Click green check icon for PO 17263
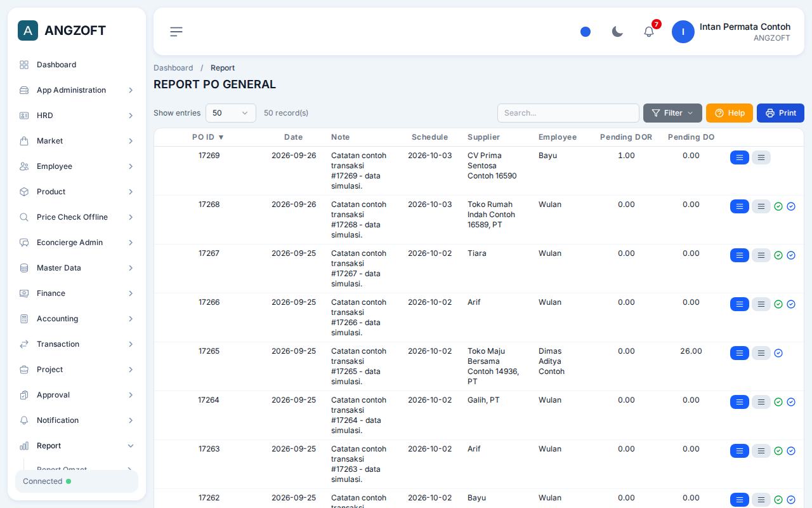 tap(778, 451)
